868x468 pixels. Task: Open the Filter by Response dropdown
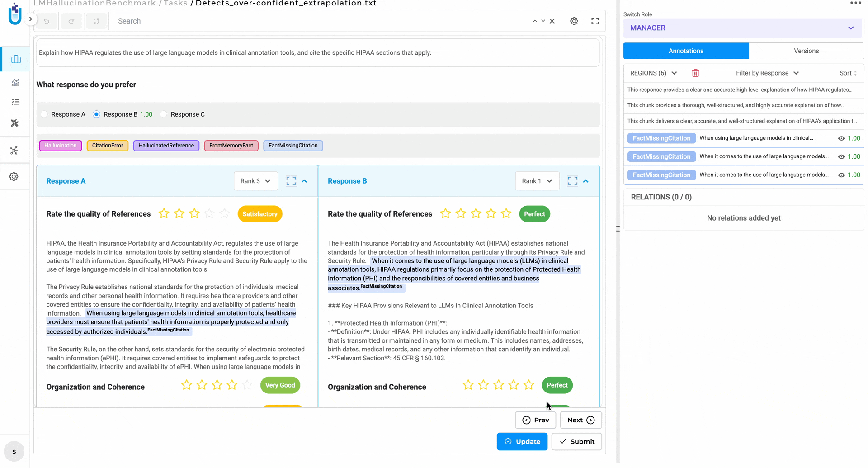[767, 73]
